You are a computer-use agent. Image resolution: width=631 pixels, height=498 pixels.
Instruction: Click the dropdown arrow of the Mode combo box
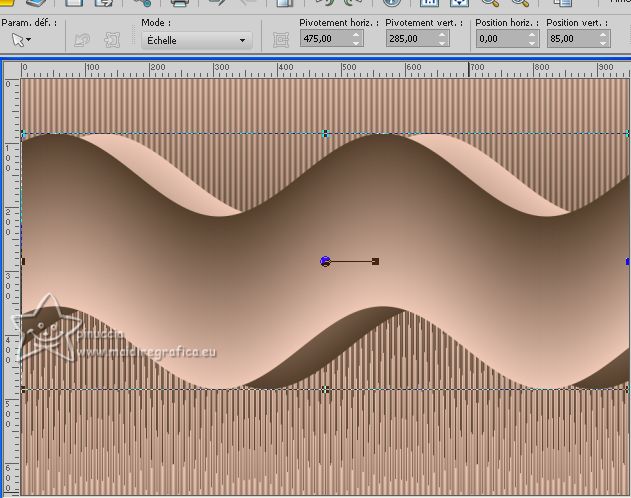[x=242, y=40]
